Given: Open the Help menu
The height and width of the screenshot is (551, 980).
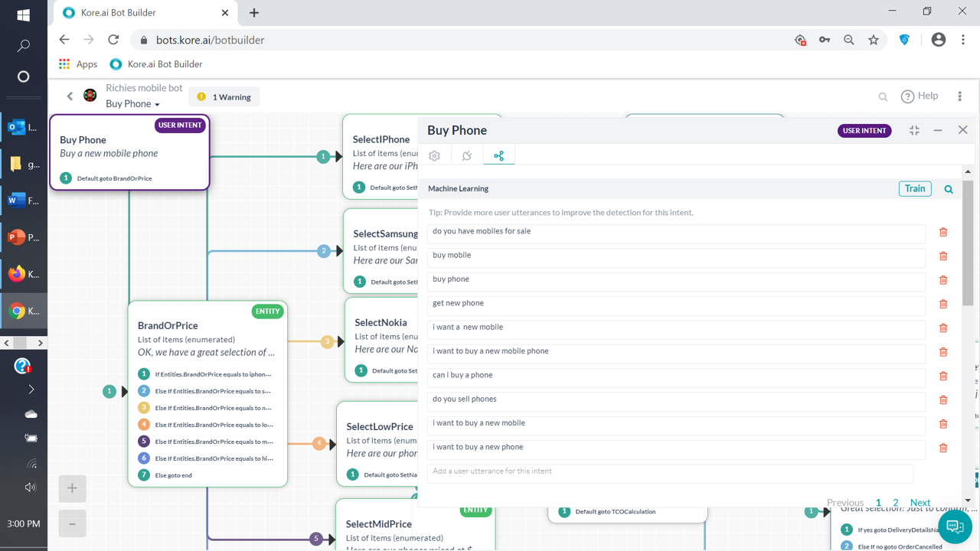Looking at the screenshot, I should [920, 96].
